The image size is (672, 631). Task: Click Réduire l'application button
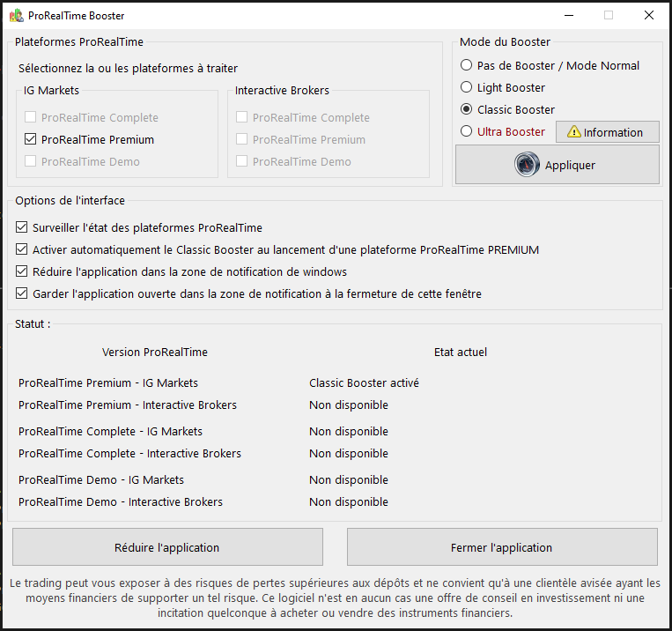[x=167, y=547]
